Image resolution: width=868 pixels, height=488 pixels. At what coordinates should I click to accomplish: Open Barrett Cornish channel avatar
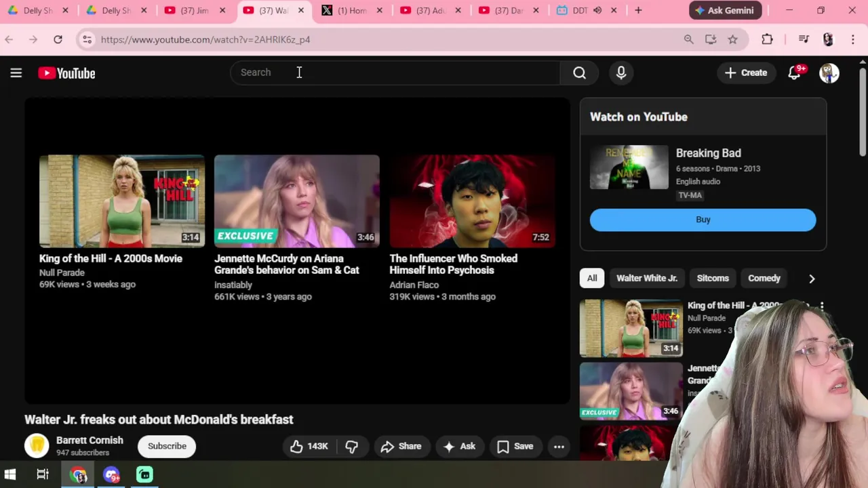click(37, 446)
